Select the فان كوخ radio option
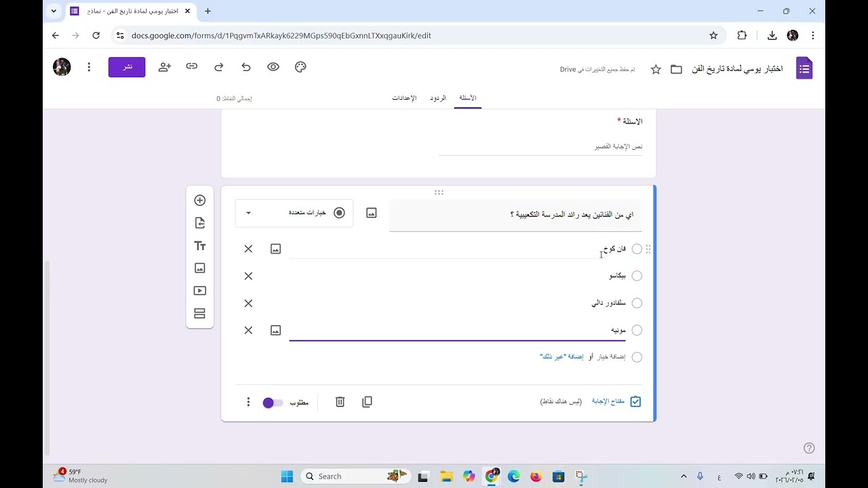Screen dimensions: 868x488 click(x=637, y=249)
